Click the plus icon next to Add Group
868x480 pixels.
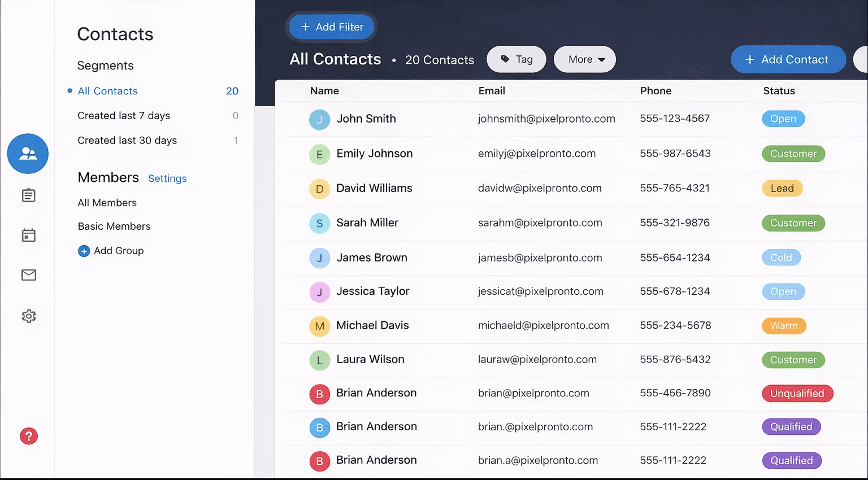click(x=84, y=251)
